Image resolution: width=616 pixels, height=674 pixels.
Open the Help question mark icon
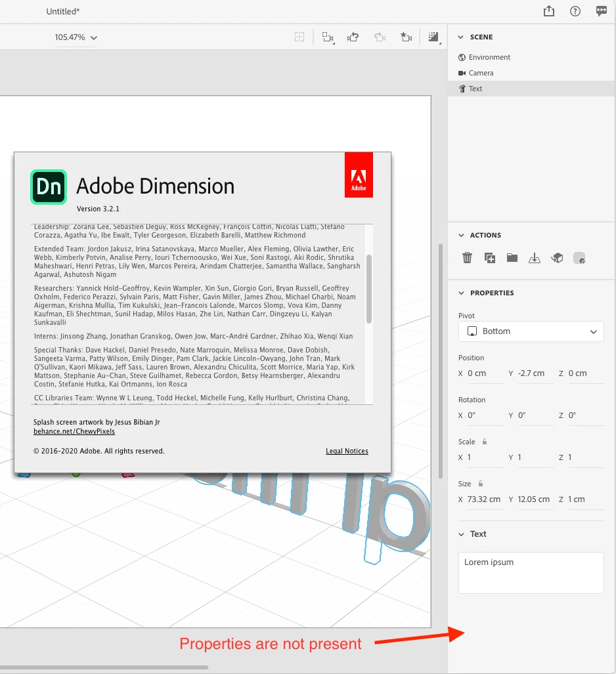pyautogui.click(x=575, y=11)
